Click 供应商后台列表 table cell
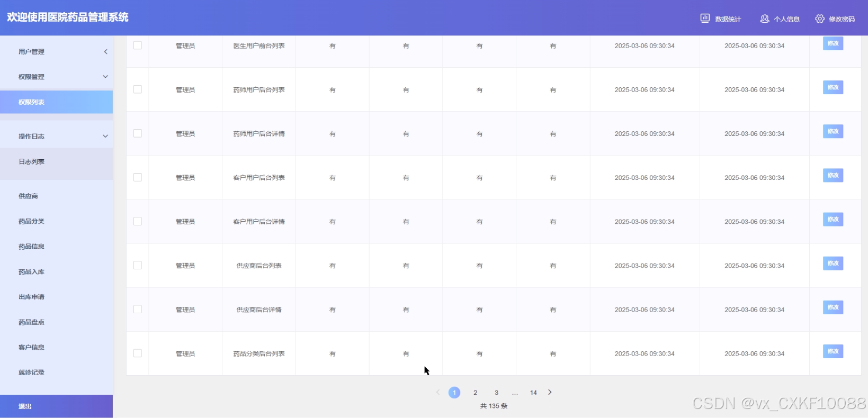 259,266
